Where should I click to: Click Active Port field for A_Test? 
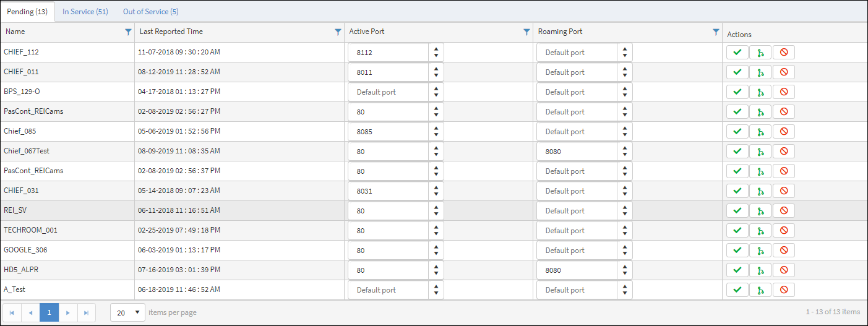(388, 290)
